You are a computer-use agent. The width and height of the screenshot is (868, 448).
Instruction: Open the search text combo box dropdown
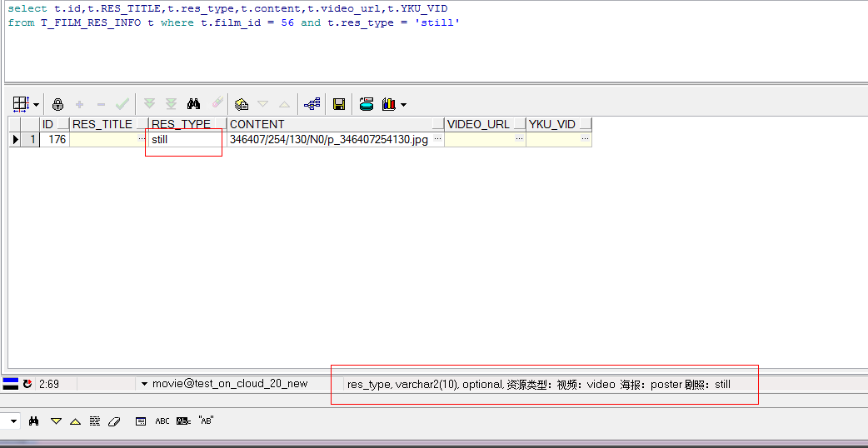(x=13, y=421)
